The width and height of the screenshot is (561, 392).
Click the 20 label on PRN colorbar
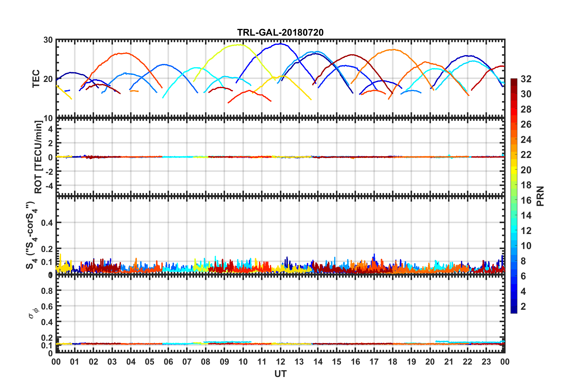pyautogui.click(x=526, y=170)
